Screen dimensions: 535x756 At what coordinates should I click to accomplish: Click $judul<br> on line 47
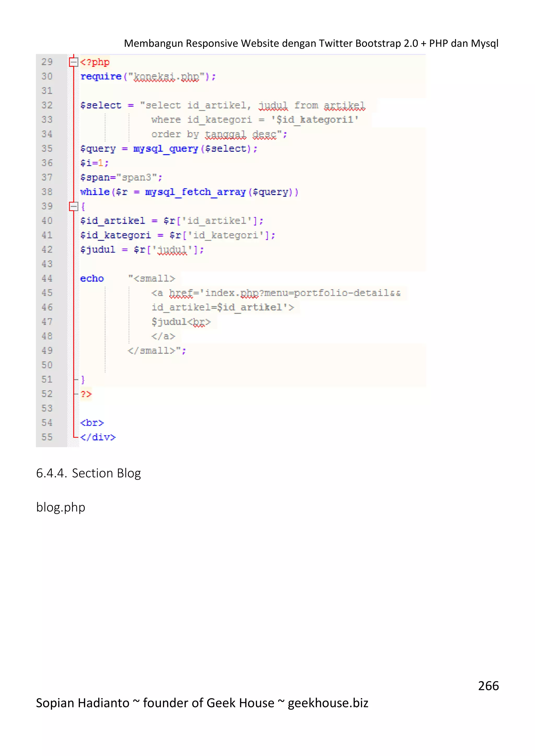(181, 322)
